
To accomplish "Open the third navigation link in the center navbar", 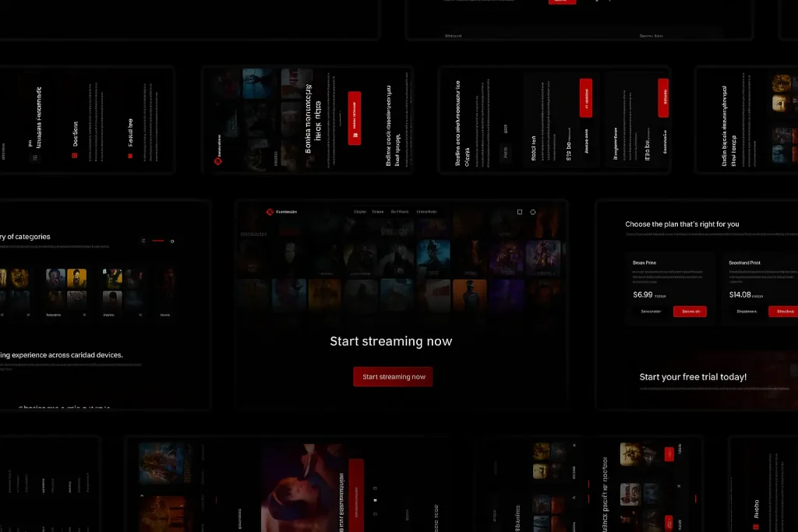I will tap(400, 212).
